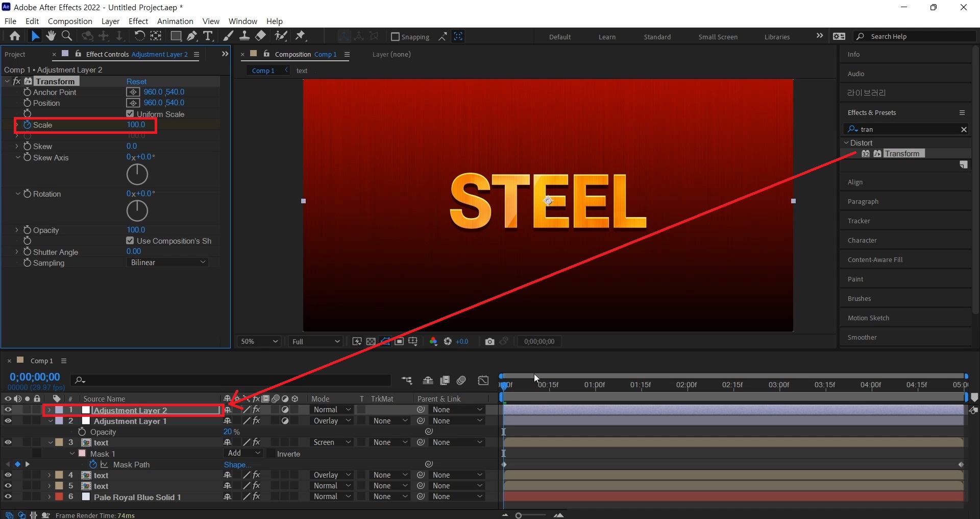Open the 50% magnification dropdown

click(x=259, y=341)
